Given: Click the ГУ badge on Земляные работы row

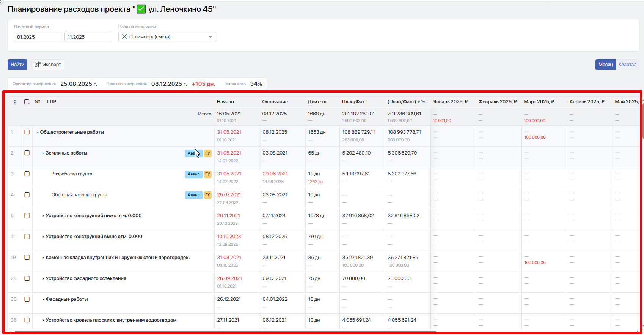Looking at the screenshot, I should click(207, 153).
